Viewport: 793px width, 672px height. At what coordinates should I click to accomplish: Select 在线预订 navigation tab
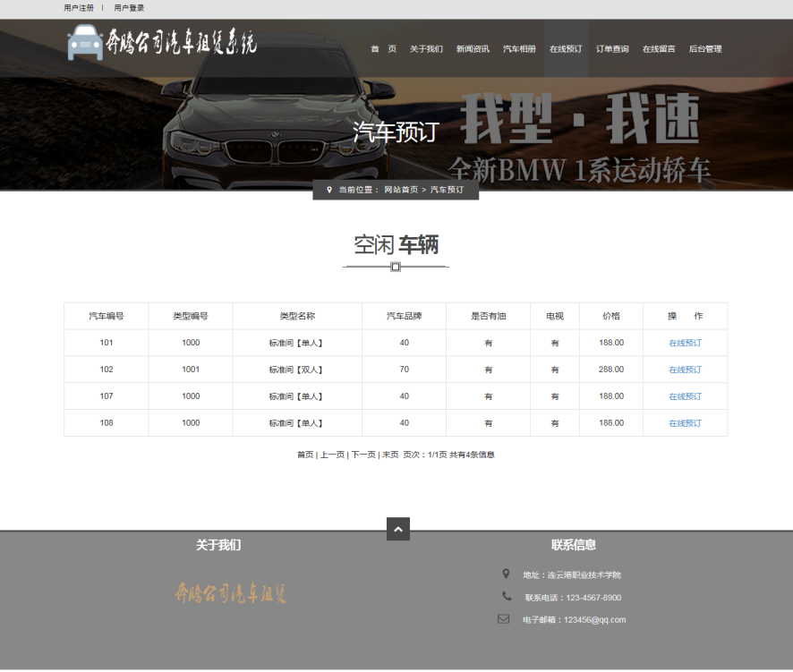(x=566, y=49)
